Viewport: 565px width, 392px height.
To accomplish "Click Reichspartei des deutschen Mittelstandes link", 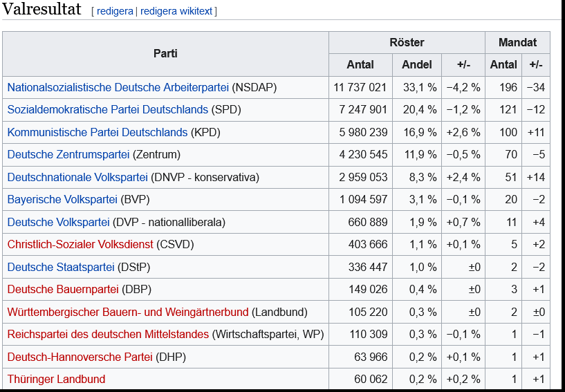I will (108, 334).
